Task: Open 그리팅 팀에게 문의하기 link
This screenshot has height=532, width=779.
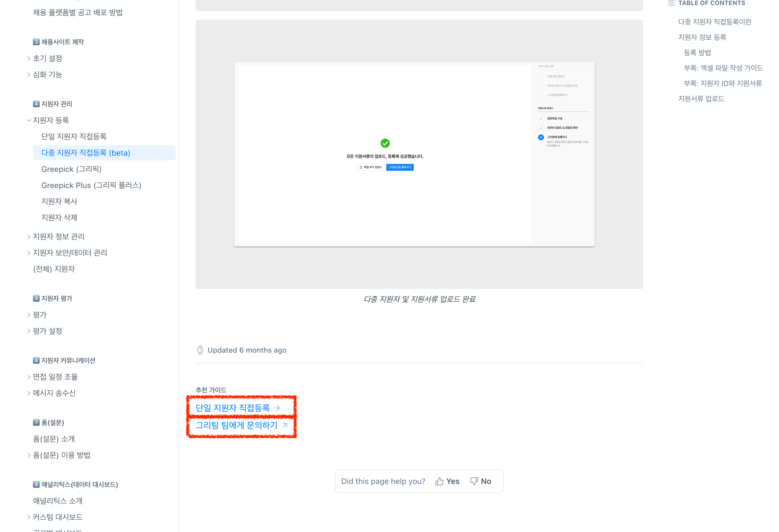Action: 236,425
